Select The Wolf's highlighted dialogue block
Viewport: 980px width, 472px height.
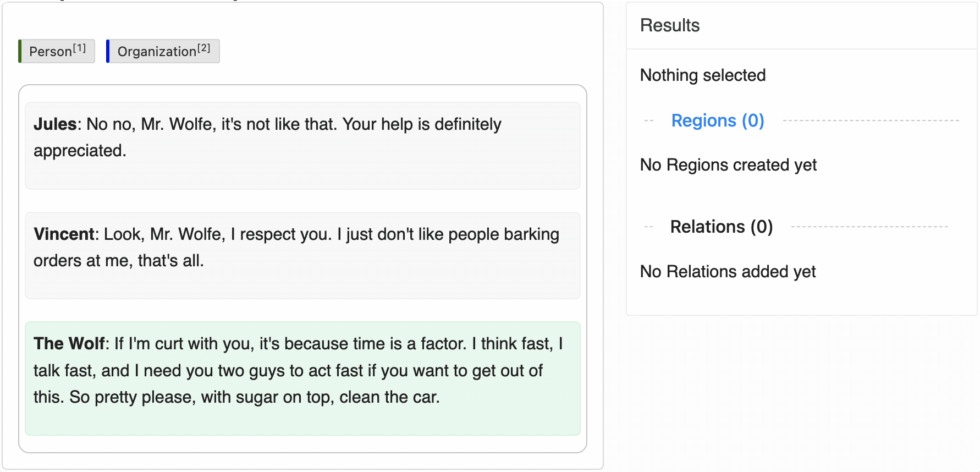[x=302, y=378]
